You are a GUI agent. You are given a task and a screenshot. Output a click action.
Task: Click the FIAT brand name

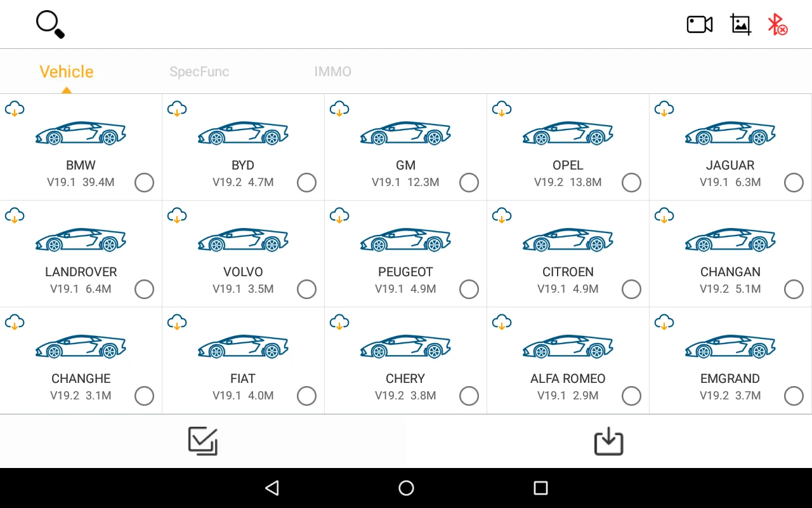click(x=243, y=378)
